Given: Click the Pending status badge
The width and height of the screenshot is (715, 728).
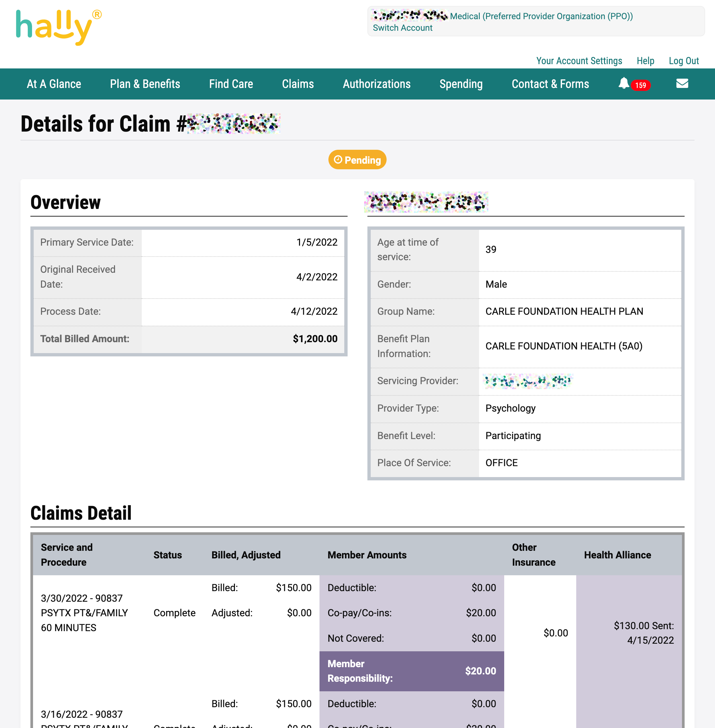Looking at the screenshot, I should coord(357,160).
